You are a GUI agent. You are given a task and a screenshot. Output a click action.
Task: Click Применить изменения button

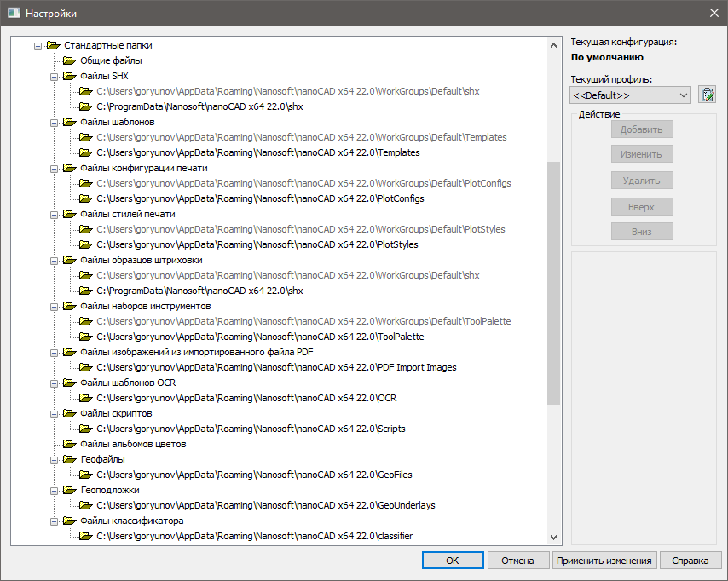pyautogui.click(x=604, y=561)
